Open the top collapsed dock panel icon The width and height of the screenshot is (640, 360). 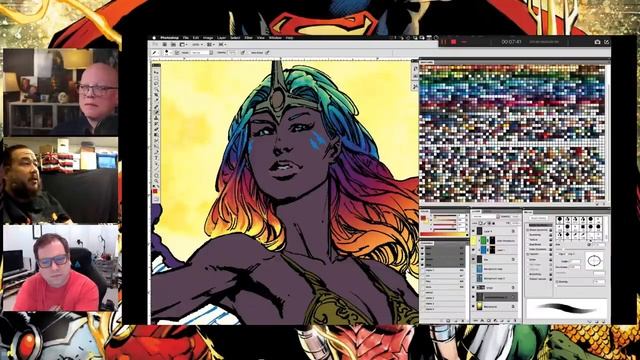pyautogui.click(x=415, y=69)
